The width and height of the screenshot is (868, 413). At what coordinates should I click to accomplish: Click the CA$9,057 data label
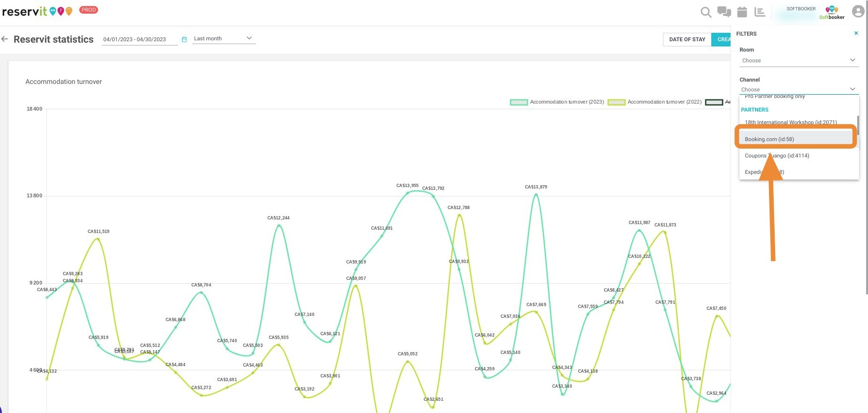point(356,278)
